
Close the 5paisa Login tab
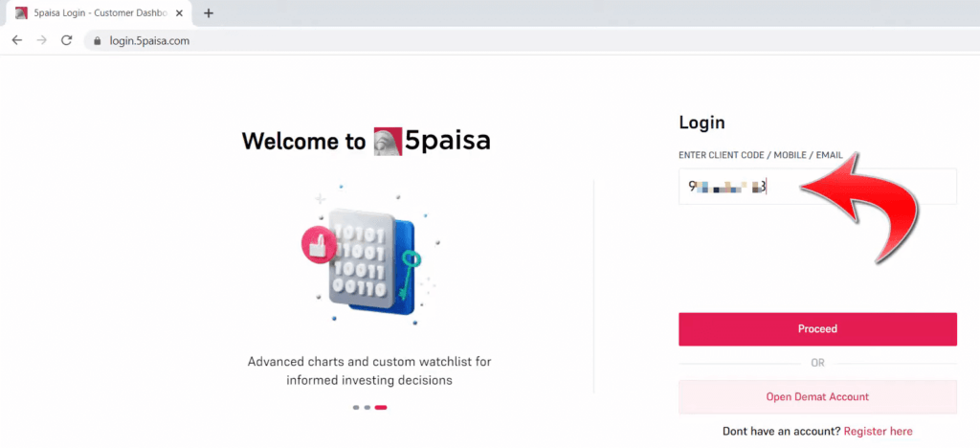coord(179,13)
